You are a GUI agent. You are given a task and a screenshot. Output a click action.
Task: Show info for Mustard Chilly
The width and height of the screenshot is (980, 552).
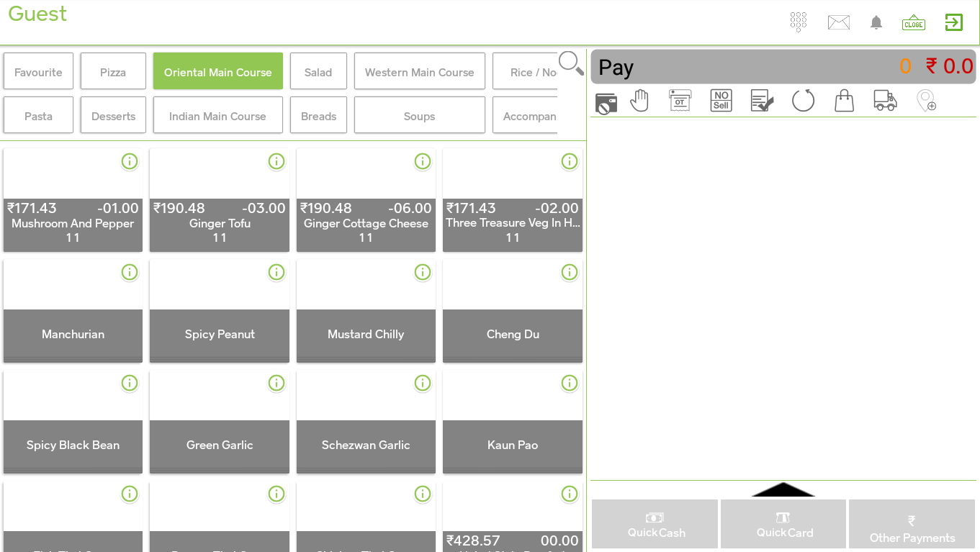423,272
